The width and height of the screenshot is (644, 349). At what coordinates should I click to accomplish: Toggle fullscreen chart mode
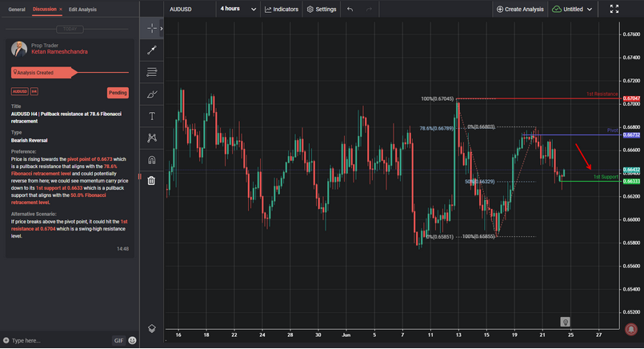click(614, 9)
